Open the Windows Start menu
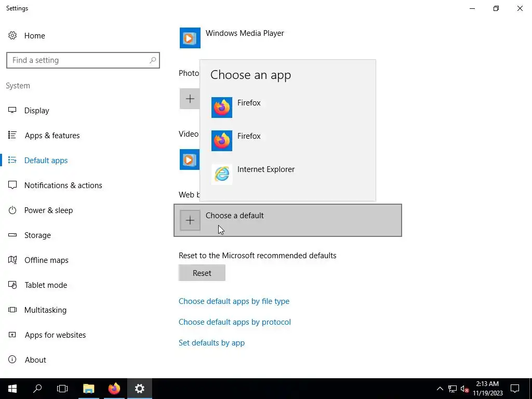 [x=12, y=389]
